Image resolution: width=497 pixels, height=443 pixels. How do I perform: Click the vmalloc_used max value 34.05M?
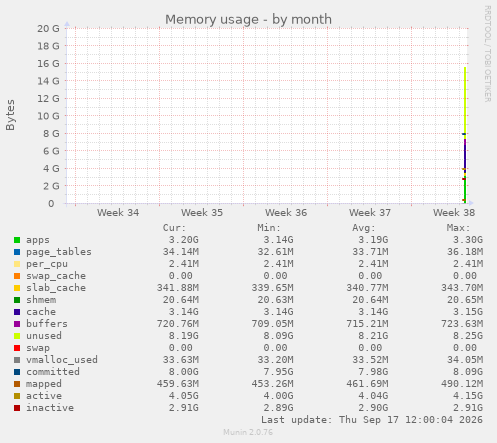(465, 360)
